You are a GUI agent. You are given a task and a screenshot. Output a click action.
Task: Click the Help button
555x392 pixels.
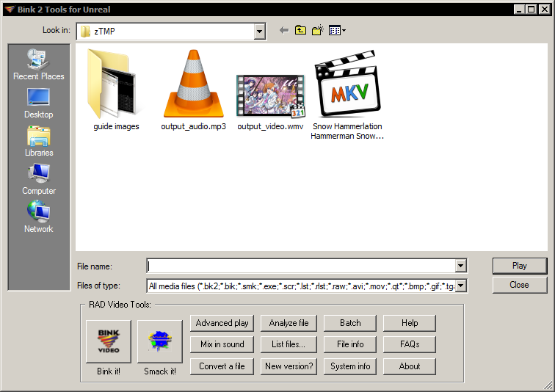[x=410, y=323]
